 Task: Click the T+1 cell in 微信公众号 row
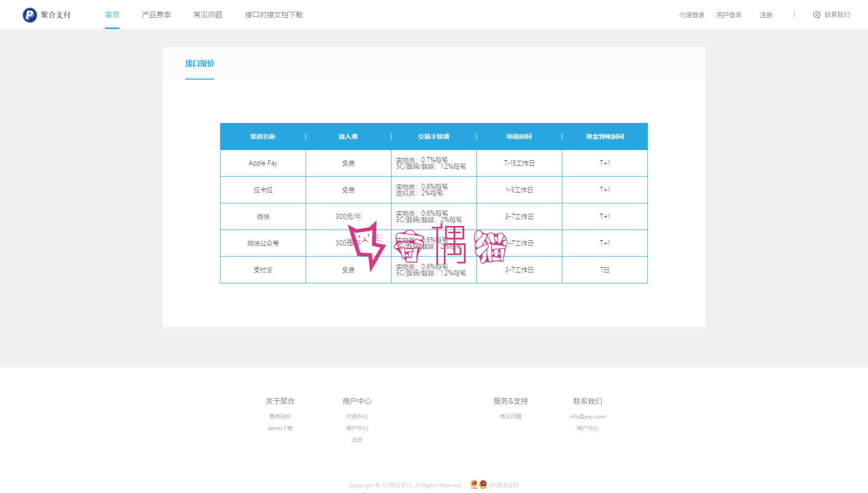coord(605,243)
